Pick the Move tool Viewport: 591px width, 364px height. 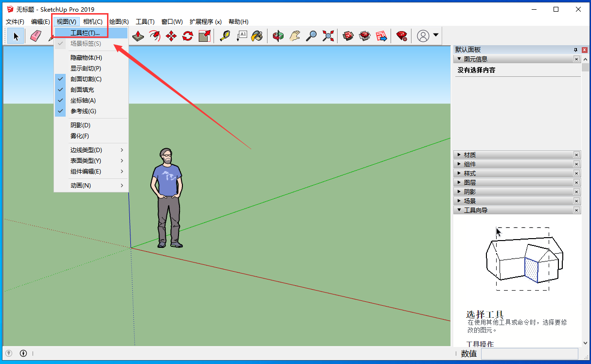point(171,35)
